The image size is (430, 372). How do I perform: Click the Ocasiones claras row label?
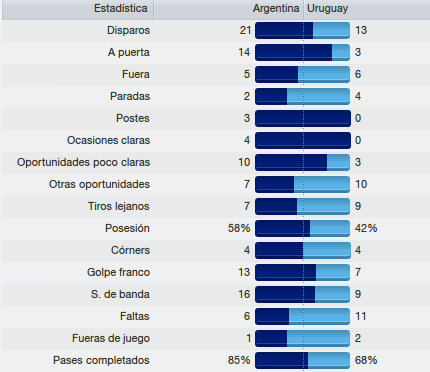(108, 140)
